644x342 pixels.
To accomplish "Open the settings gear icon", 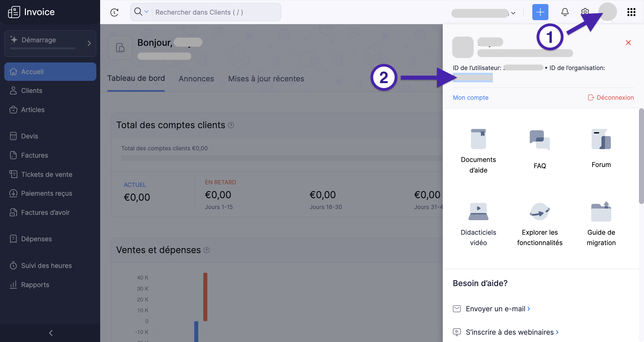I will [x=585, y=12].
